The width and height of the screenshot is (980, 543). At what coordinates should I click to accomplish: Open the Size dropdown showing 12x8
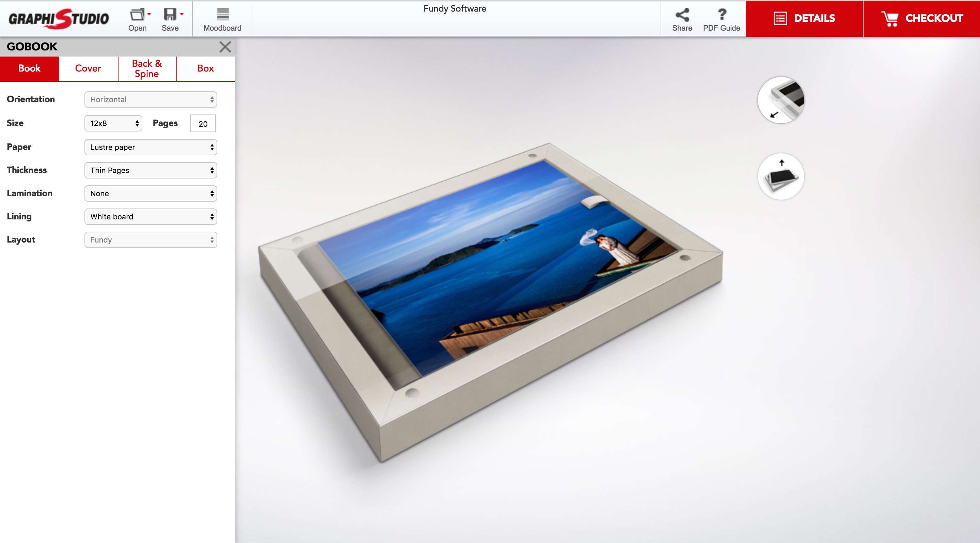113,123
